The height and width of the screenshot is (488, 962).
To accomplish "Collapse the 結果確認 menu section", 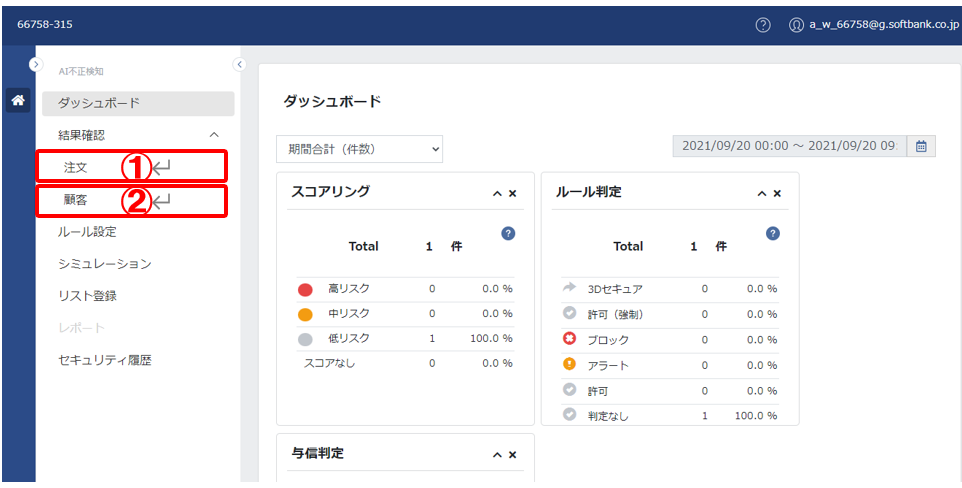I will click(x=214, y=135).
